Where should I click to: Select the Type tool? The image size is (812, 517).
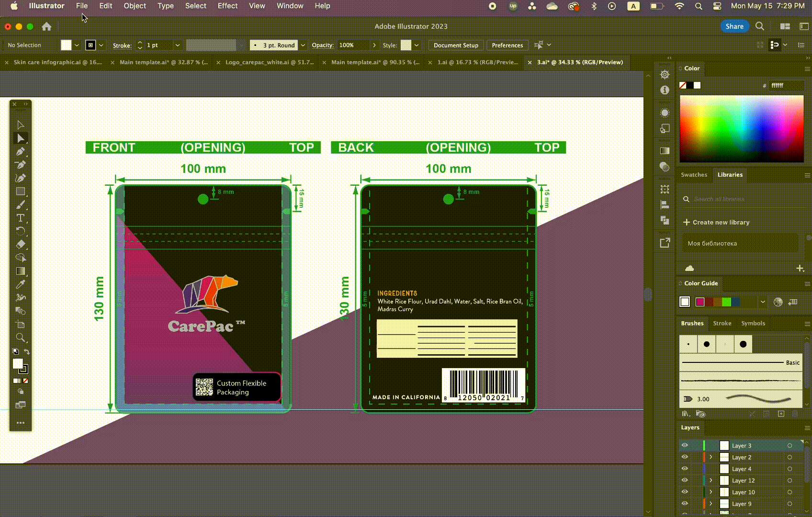click(21, 218)
